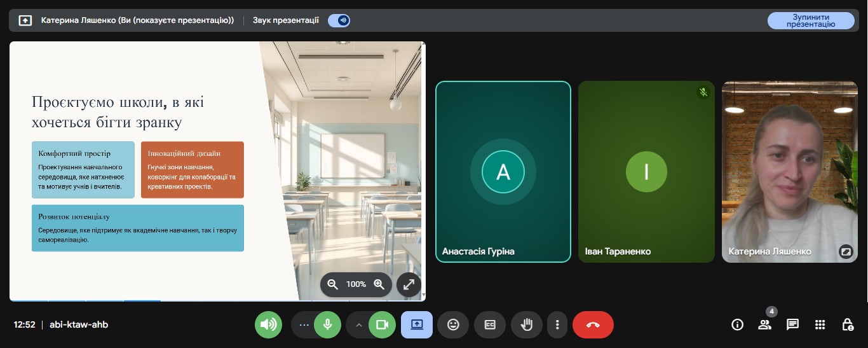Open the activities grid icon
868x348 pixels.
[x=820, y=324]
